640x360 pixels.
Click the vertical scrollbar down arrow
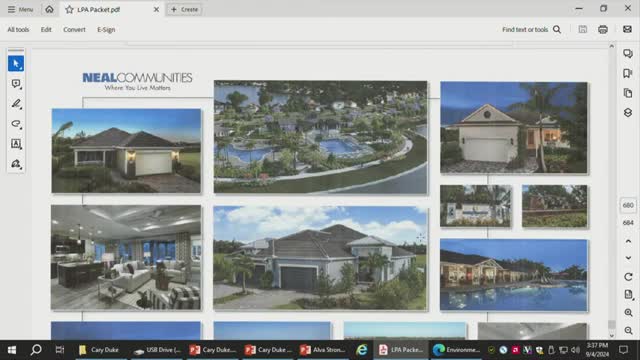point(611,336)
